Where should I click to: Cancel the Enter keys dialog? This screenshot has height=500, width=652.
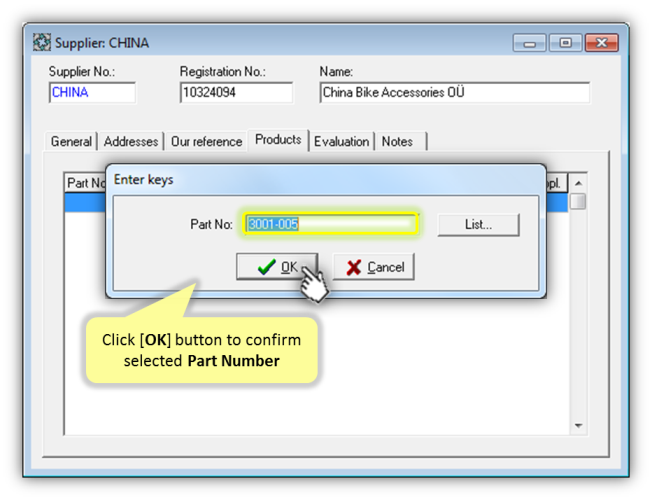(x=374, y=267)
